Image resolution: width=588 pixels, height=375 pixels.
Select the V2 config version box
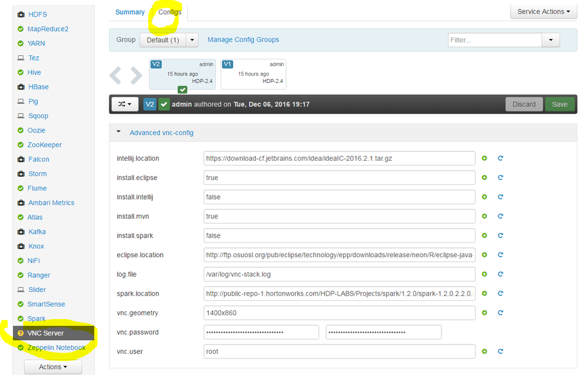[182, 74]
